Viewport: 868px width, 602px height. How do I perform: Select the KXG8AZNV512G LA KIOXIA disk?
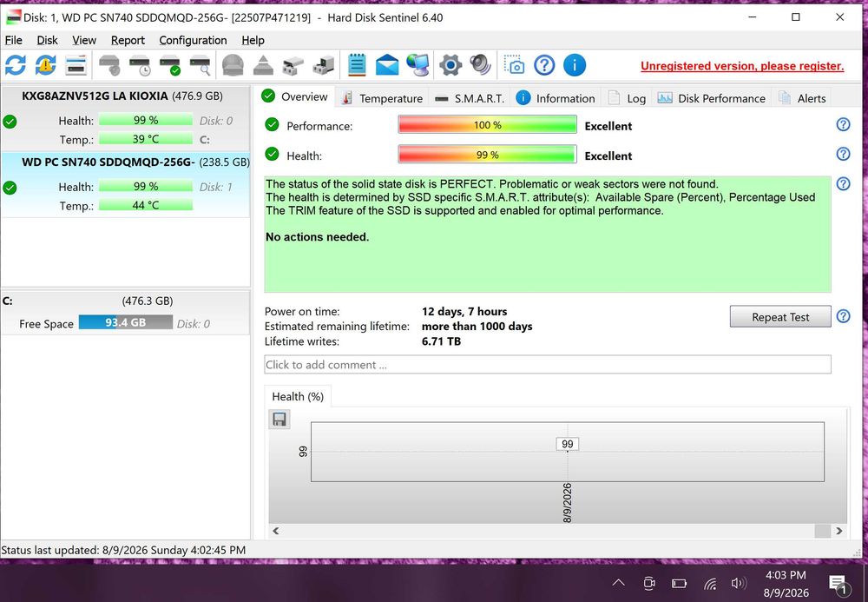click(x=125, y=118)
